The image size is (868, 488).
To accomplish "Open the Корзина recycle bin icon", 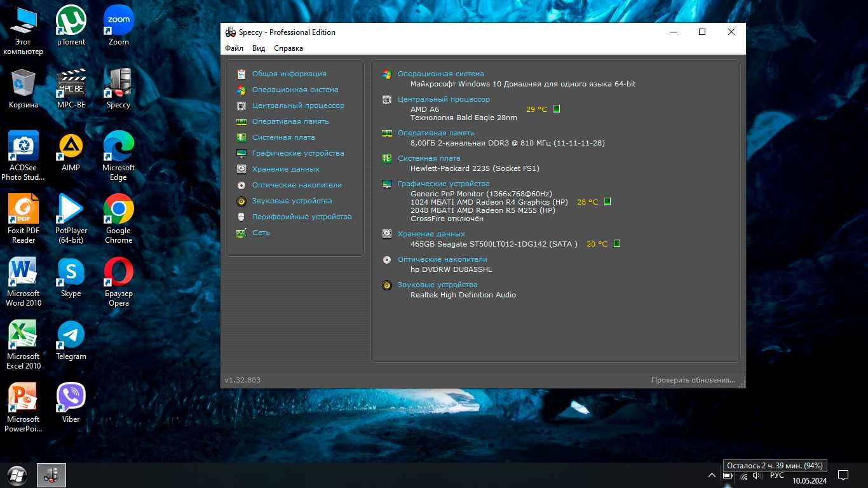I will point(24,88).
